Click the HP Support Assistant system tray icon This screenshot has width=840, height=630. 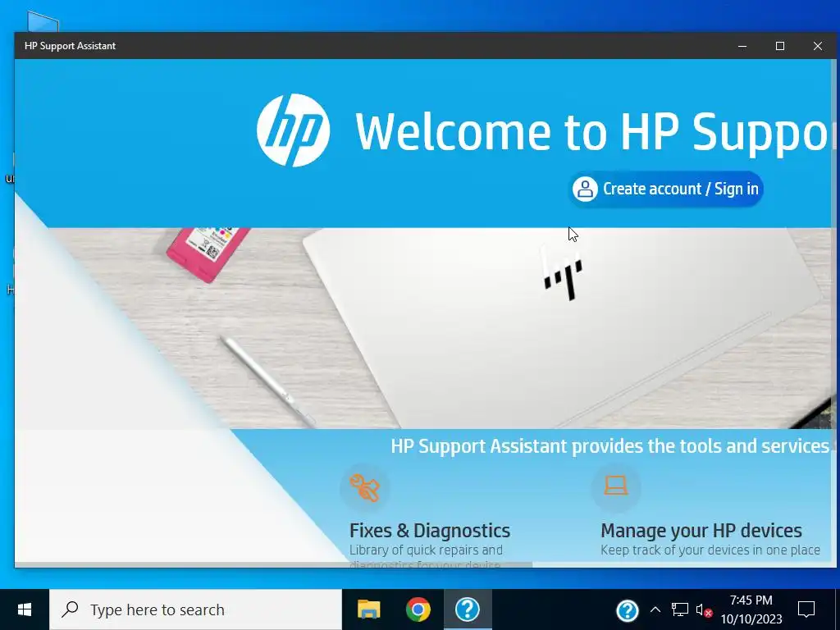[628, 609]
